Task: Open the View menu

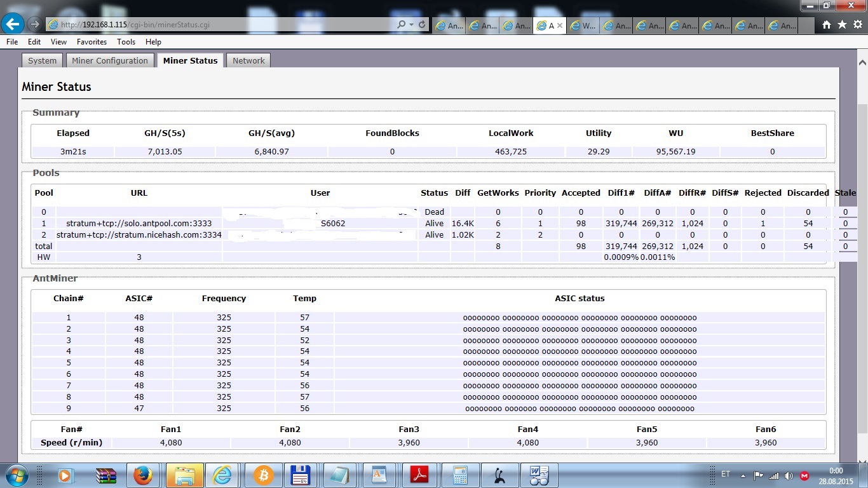Action: point(58,42)
